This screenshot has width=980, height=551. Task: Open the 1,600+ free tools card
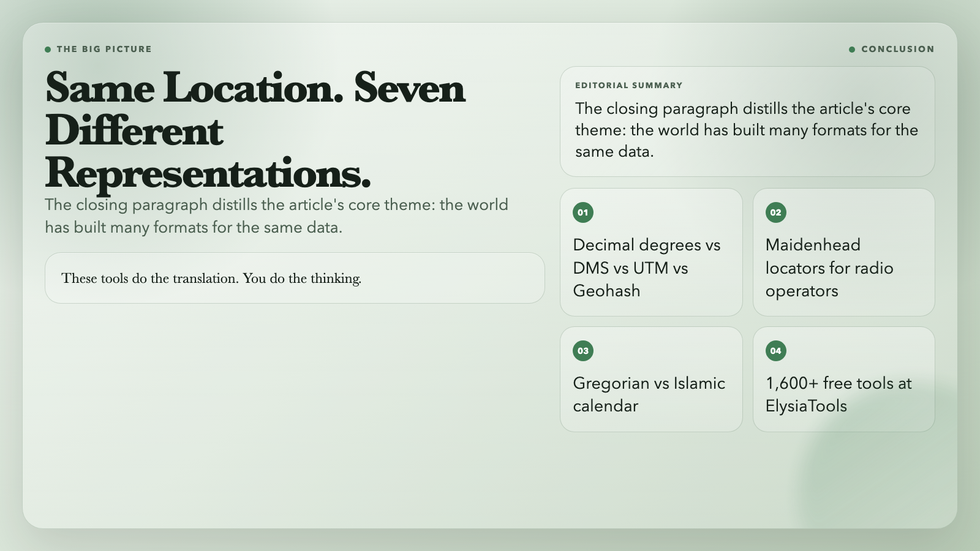pos(844,379)
